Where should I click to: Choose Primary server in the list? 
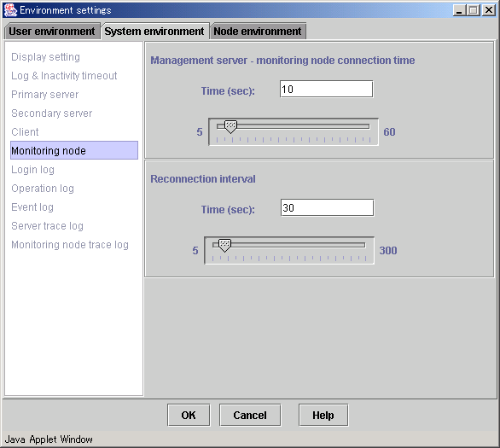pos(45,95)
